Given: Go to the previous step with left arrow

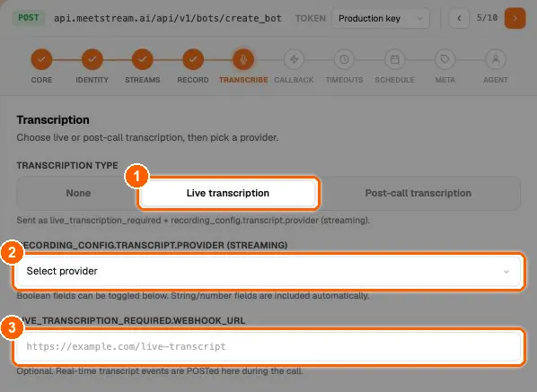Looking at the screenshot, I should pyautogui.click(x=459, y=18).
